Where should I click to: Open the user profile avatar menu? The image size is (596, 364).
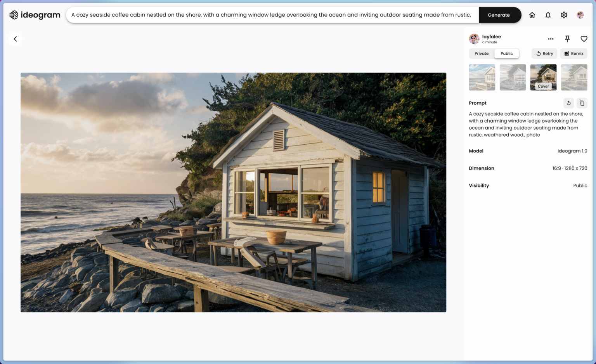[x=580, y=15]
